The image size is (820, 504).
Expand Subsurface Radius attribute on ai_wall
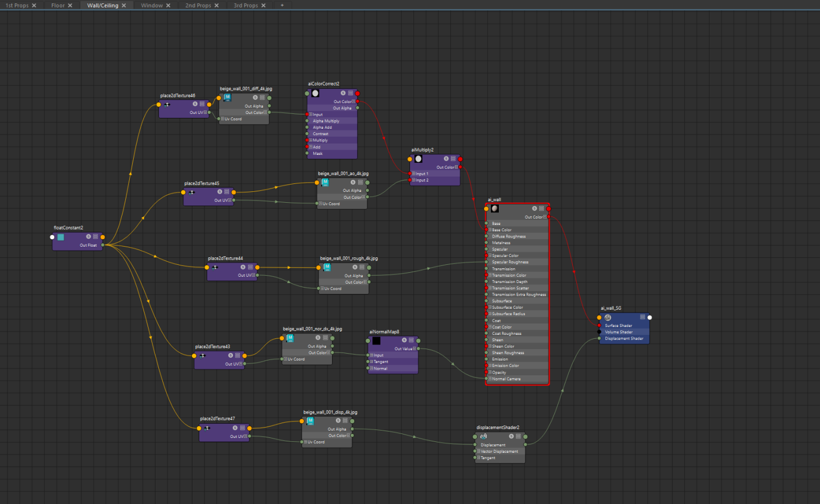click(x=490, y=314)
